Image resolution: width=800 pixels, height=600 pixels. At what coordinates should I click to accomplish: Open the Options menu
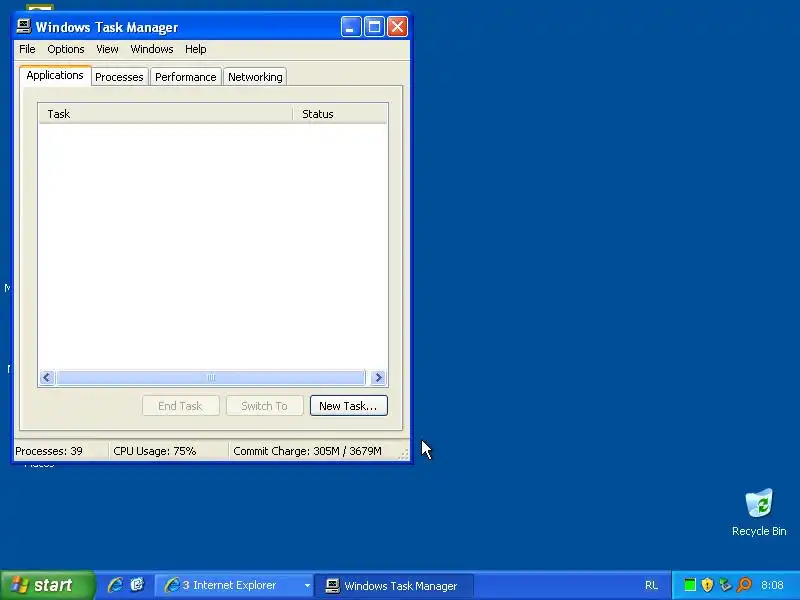coord(66,49)
